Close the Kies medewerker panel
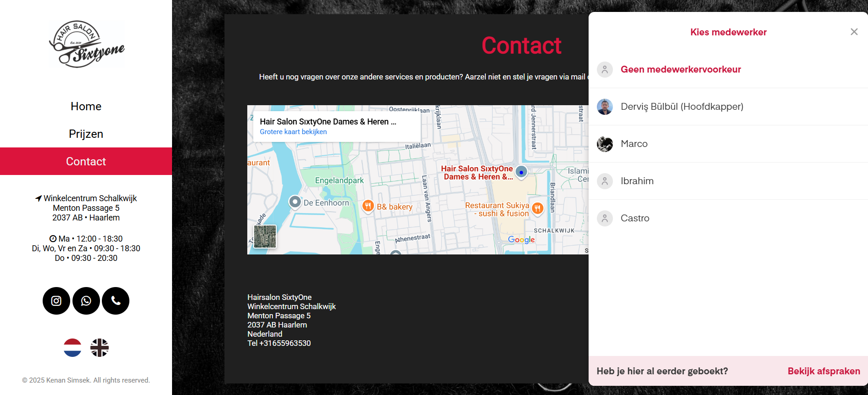868x395 pixels. 854,32
